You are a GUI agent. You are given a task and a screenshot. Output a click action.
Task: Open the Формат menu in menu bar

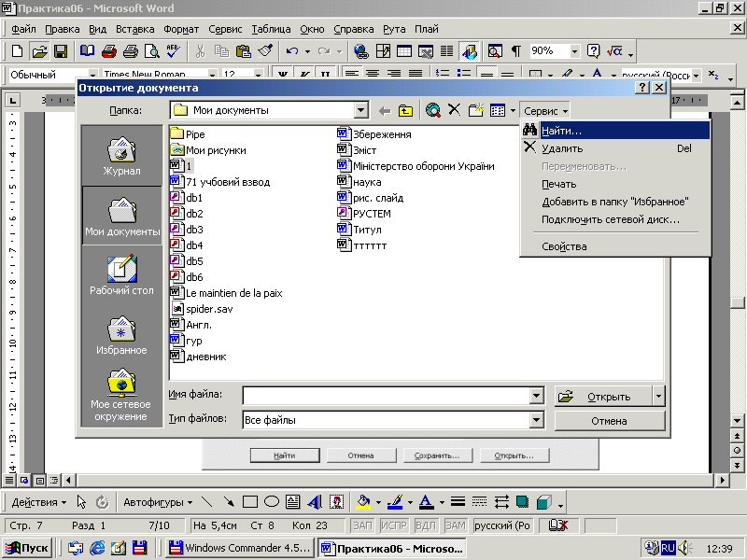(181, 29)
